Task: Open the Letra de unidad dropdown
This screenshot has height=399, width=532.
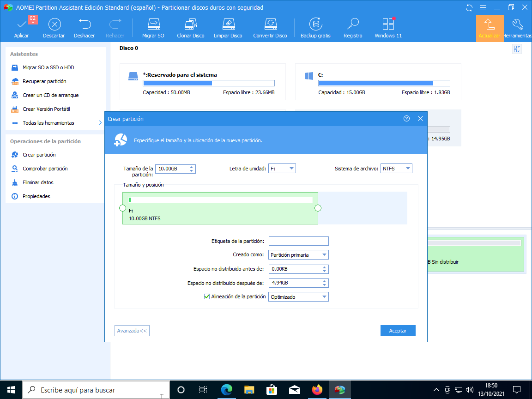Action: coord(282,169)
